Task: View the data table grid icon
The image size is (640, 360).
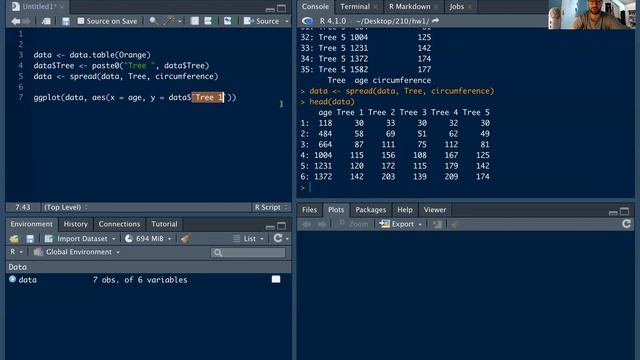Action: point(276,279)
